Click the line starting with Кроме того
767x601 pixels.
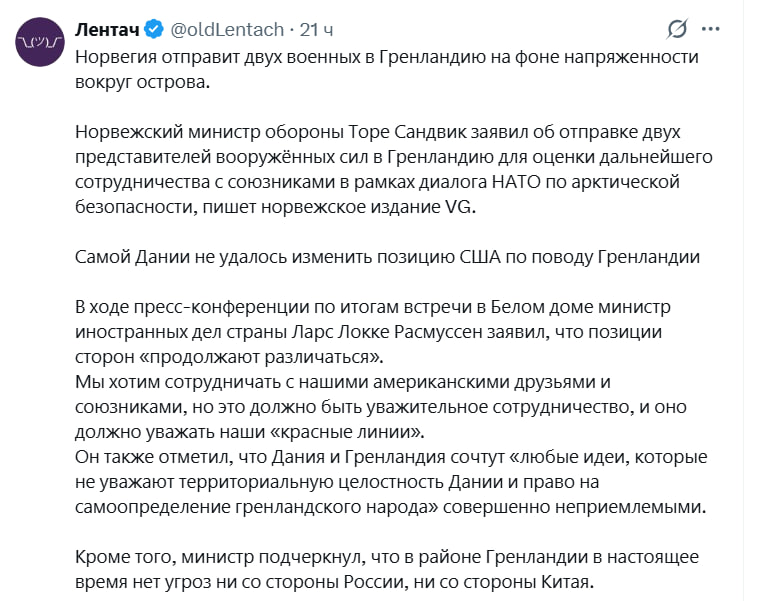point(388,556)
